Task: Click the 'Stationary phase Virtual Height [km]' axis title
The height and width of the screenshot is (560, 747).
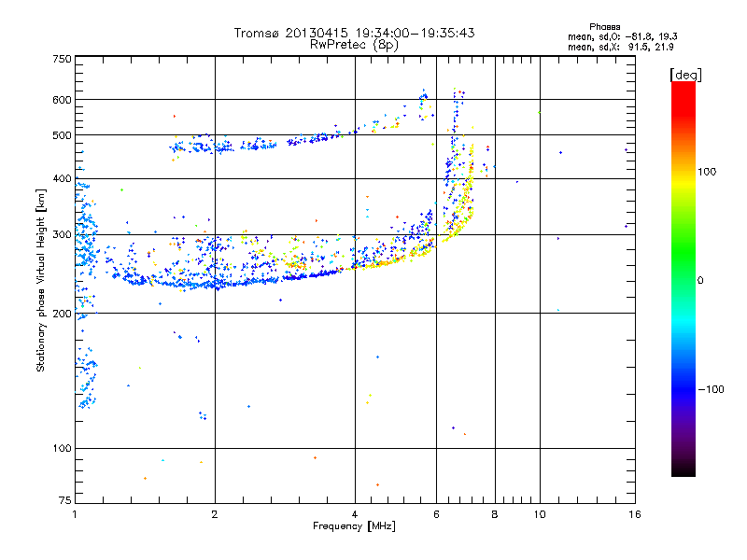Action: (41, 280)
